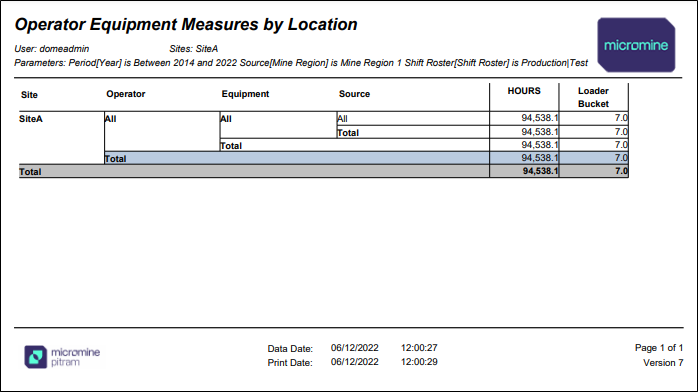Click the Source All cell
The height and width of the screenshot is (392, 698).
point(342,119)
